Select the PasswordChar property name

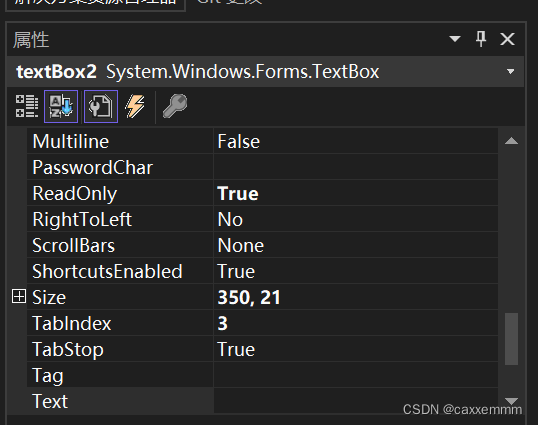(x=92, y=167)
